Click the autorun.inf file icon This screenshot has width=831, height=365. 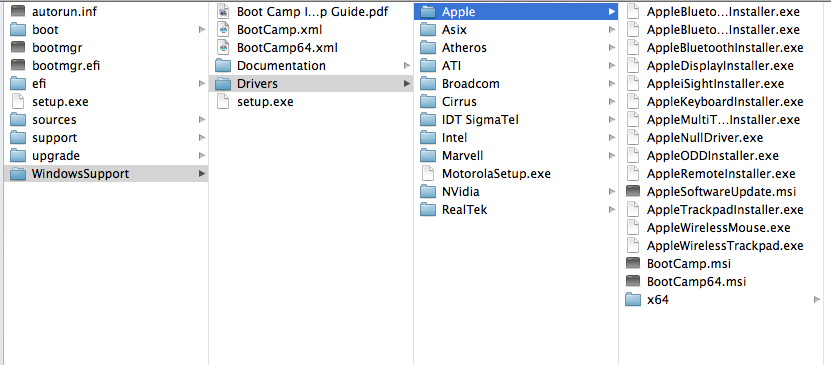(18, 11)
